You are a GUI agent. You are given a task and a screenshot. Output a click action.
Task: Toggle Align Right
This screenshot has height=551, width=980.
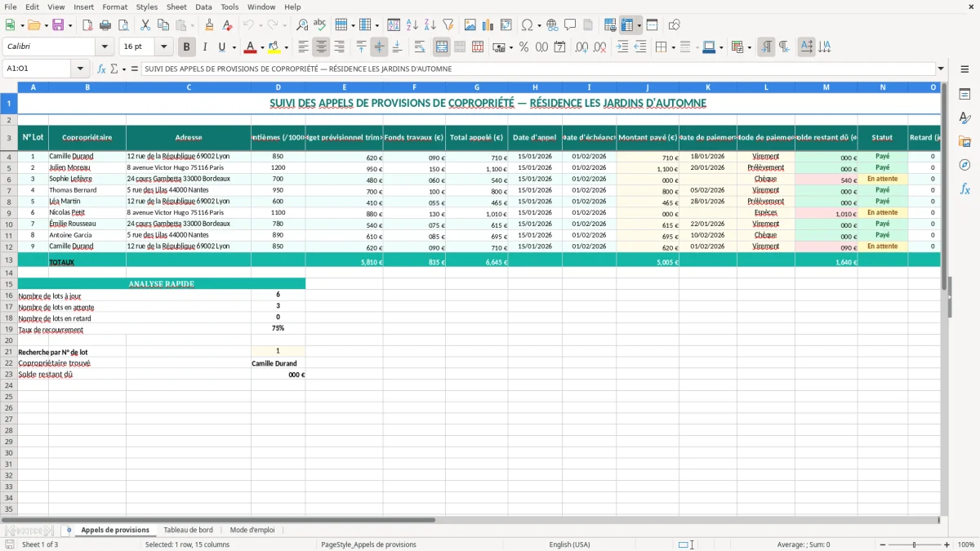coord(340,47)
